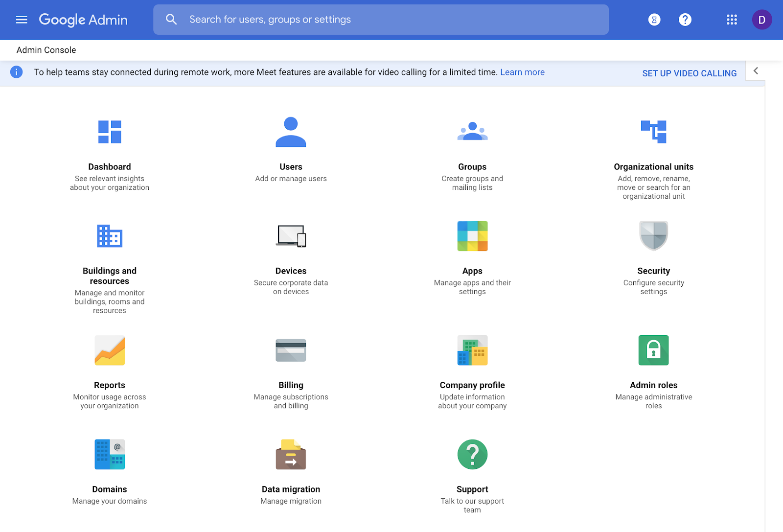Image resolution: width=783 pixels, height=532 pixels.
Task: Click the Organizational units title text
Action: pos(654,166)
